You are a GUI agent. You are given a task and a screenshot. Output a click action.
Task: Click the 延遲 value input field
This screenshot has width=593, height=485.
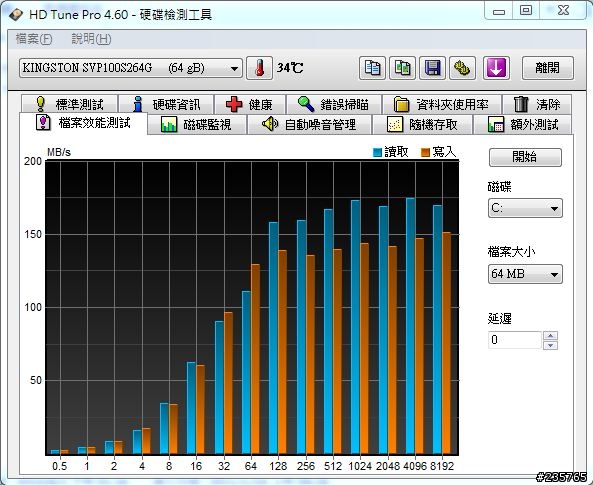coord(515,340)
